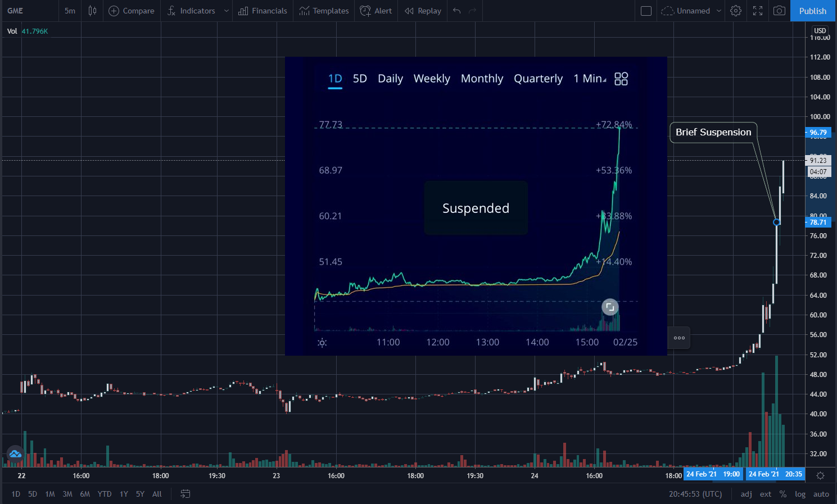Toggle the log scale option
Image resolution: width=837 pixels, height=504 pixels.
point(800,494)
